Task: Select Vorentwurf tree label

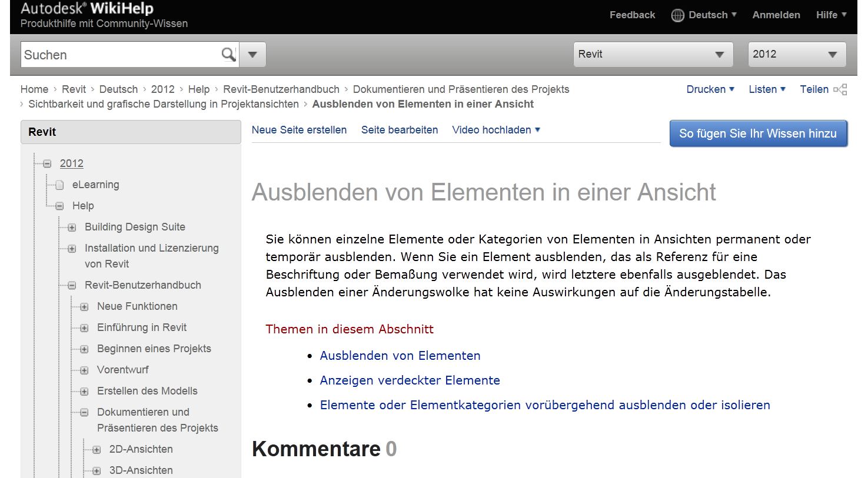Action: coord(122,370)
